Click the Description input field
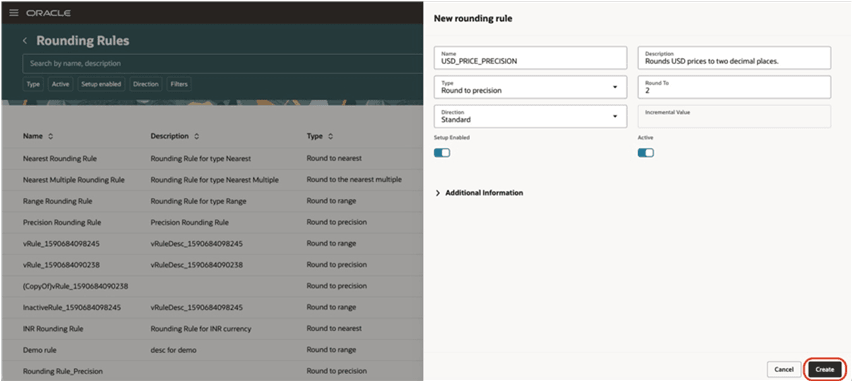Viewport: 854px width, 383px height. (734, 58)
